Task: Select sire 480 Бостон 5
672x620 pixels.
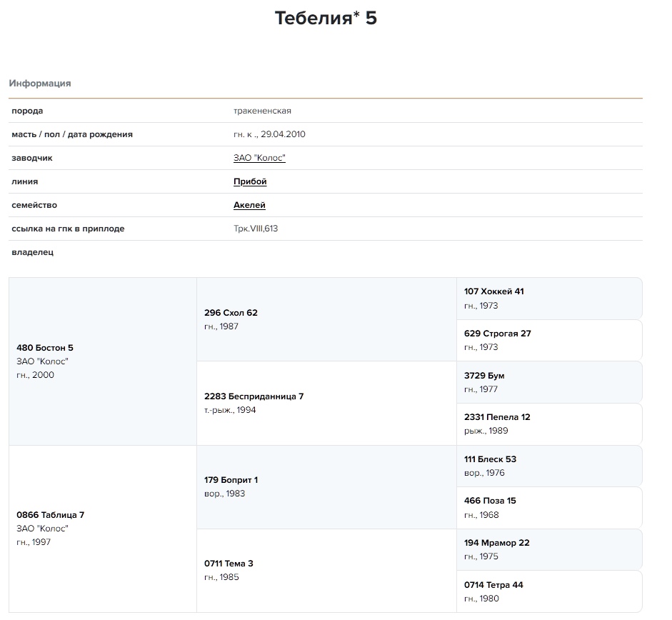Action: [45, 348]
